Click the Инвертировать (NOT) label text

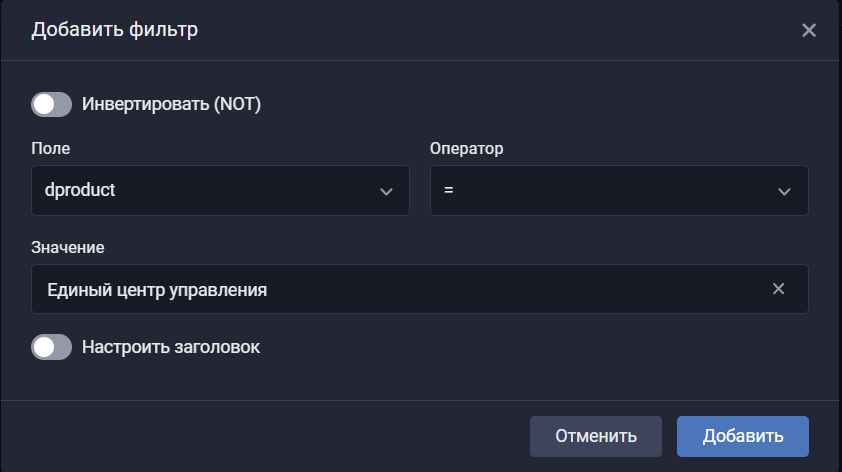[x=171, y=104]
